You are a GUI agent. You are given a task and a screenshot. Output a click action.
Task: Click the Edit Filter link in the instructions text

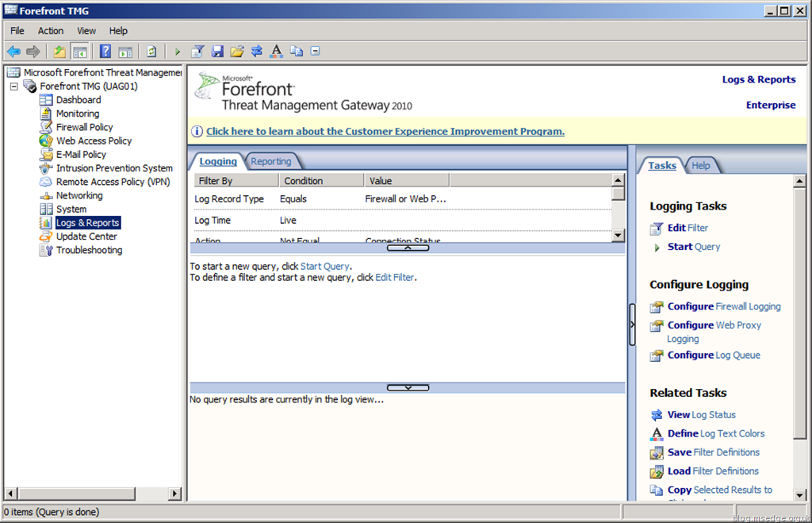(395, 277)
